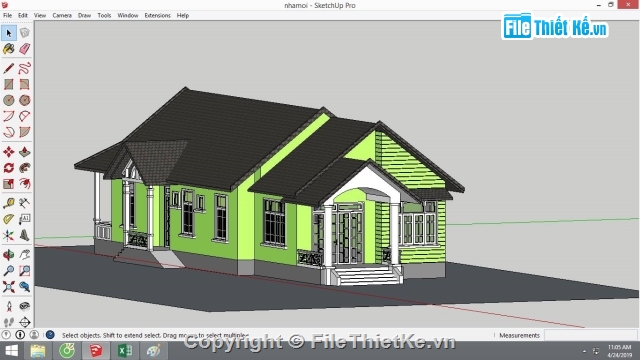The width and height of the screenshot is (640, 360).
Task: Select the arrow Select tool
Action: pyautogui.click(x=9, y=33)
